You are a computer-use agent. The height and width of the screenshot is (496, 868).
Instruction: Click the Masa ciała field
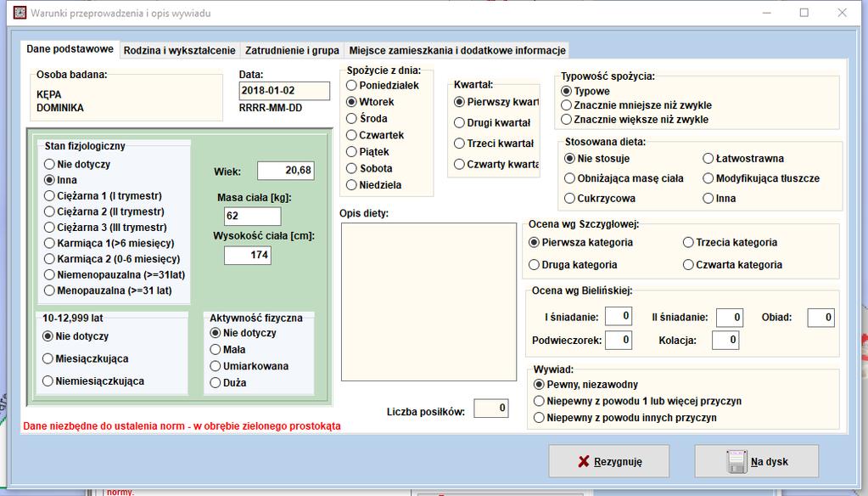tap(253, 216)
